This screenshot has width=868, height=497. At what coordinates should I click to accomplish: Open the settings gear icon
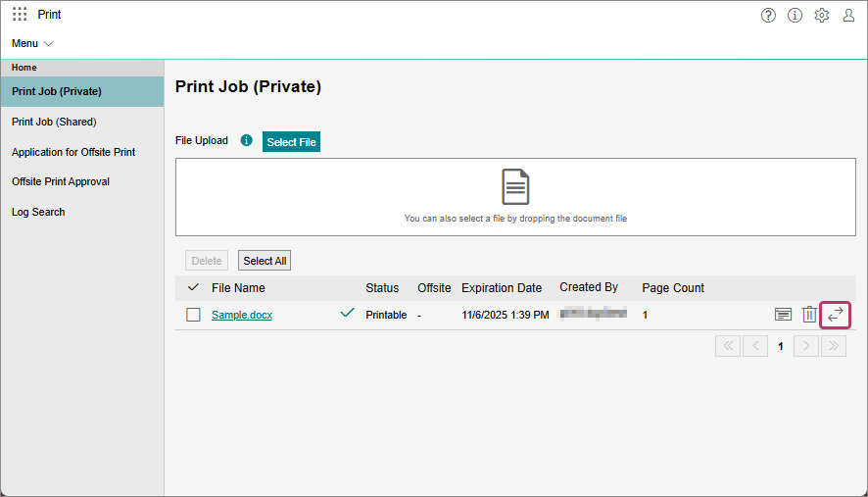(822, 16)
